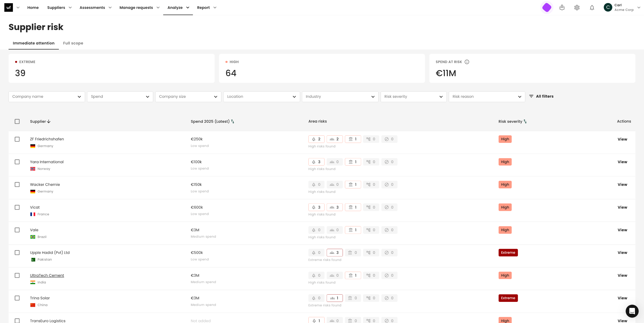This screenshot has height=323, width=644.
Task: Switch to the Full scope tab
Action: 73,43
